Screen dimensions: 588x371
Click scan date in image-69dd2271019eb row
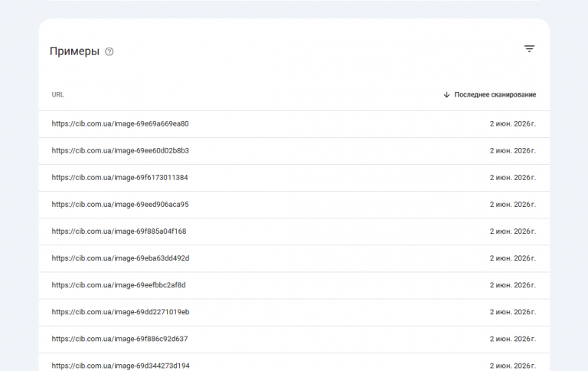513,312
